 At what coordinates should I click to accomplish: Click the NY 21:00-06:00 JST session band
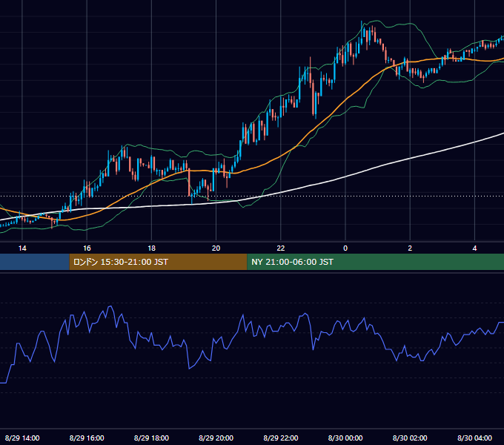point(376,262)
